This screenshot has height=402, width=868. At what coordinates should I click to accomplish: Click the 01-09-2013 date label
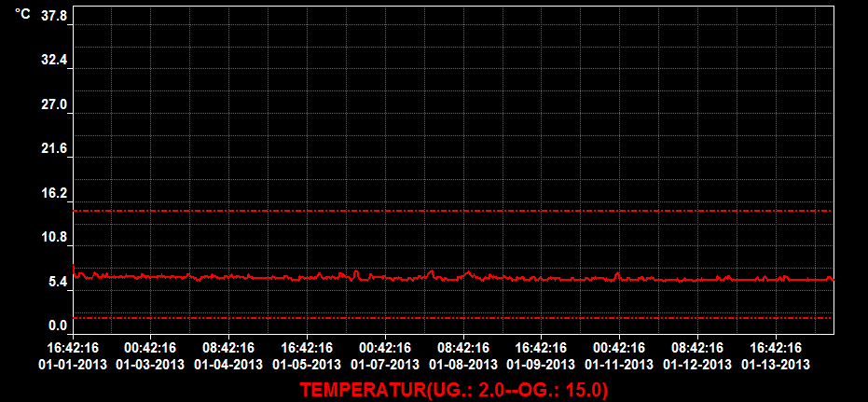pos(541,365)
